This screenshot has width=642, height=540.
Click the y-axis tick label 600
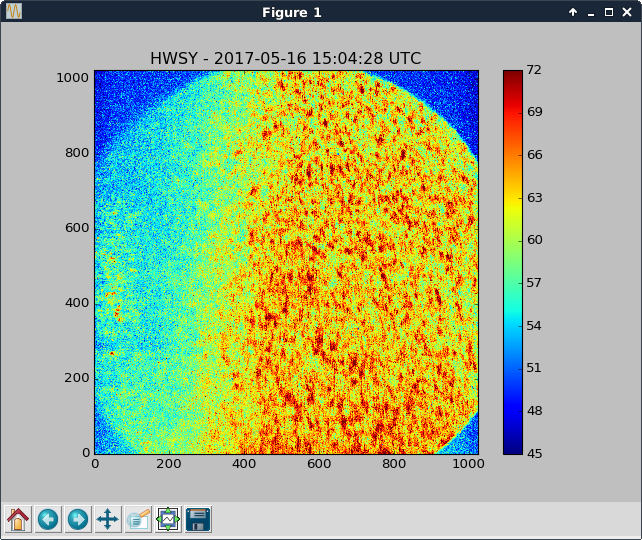[77, 228]
